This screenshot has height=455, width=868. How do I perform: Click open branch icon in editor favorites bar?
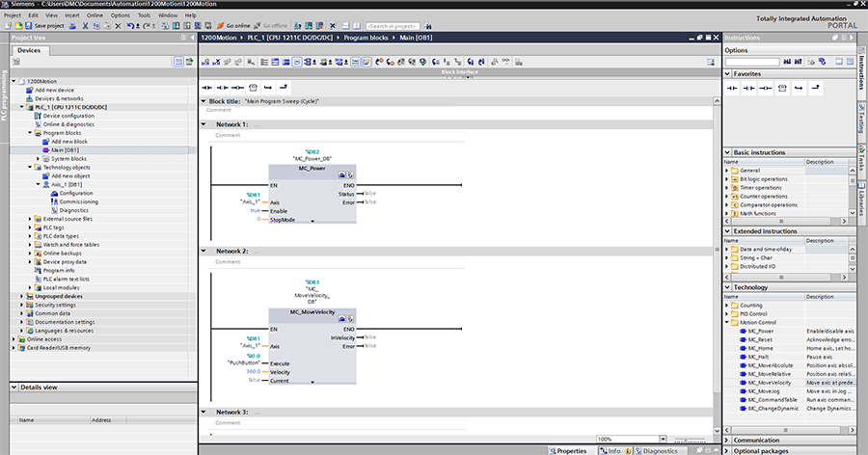(268, 88)
